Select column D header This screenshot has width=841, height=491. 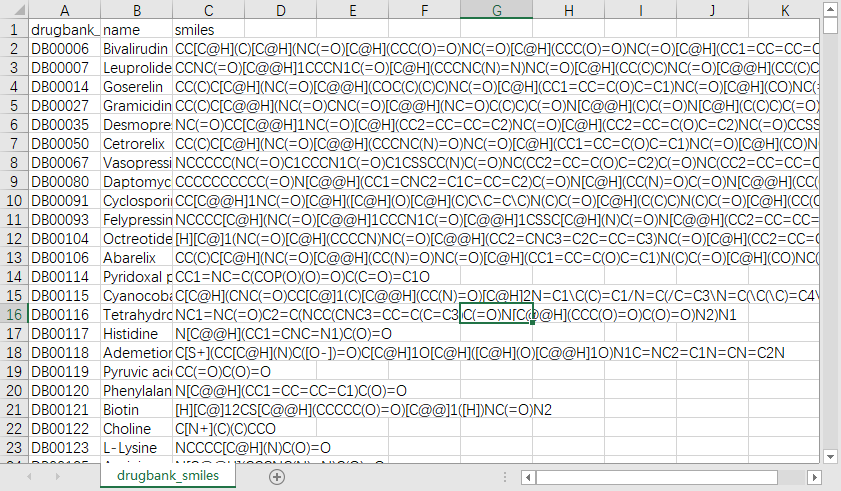coord(281,10)
